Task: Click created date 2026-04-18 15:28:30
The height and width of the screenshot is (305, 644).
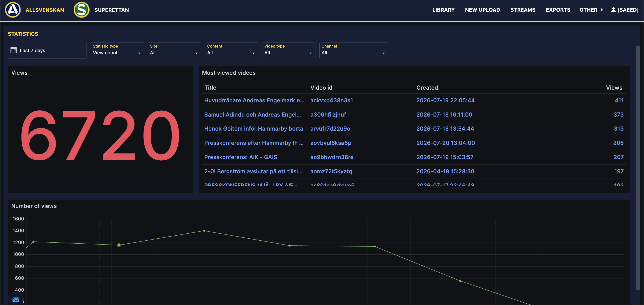Action: point(445,171)
